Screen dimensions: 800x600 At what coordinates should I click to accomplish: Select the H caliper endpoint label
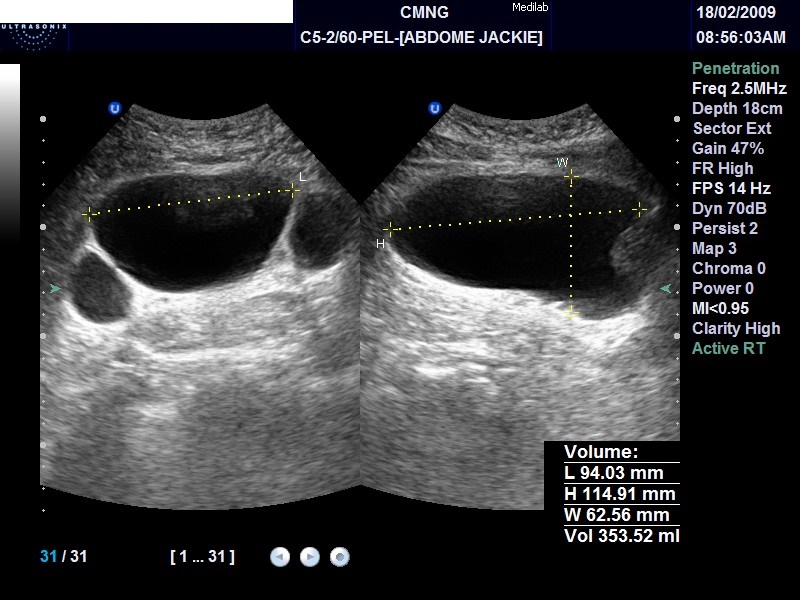[x=380, y=244]
